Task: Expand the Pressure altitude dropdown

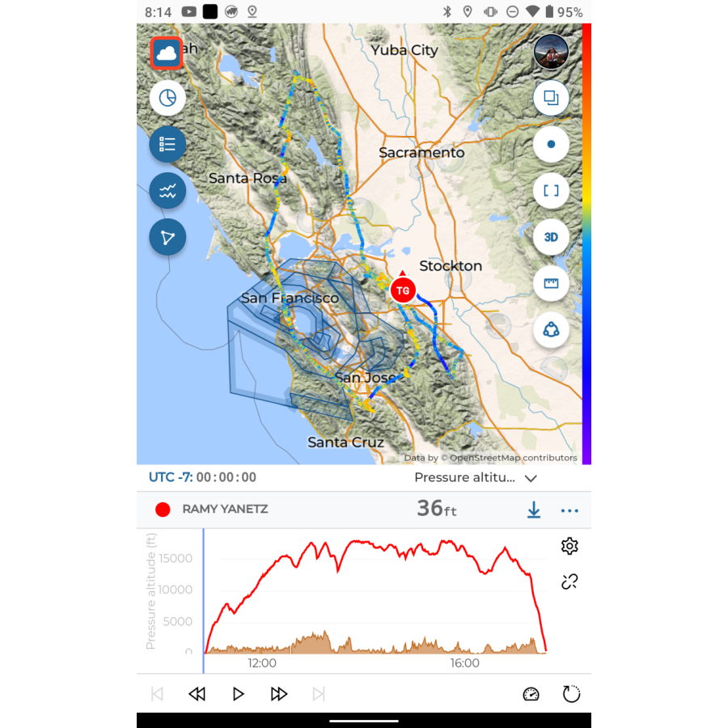Action: [x=476, y=478]
